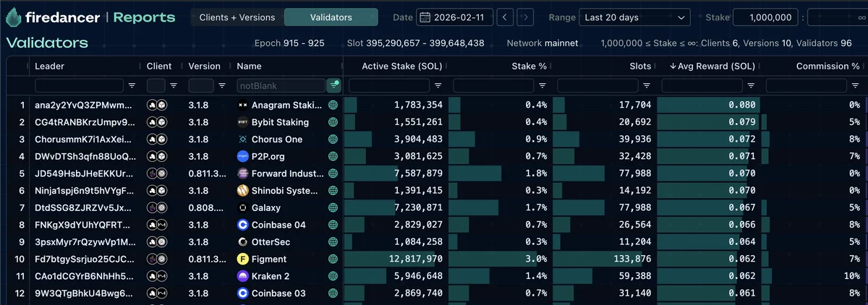Click the globe icon for Shinobi Systems
The width and height of the screenshot is (868, 305).
[x=333, y=191]
